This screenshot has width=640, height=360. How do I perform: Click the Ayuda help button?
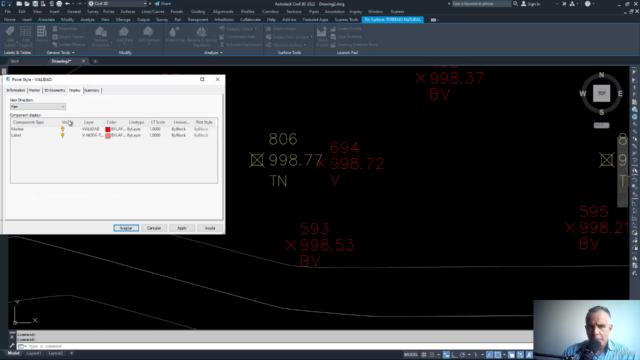click(210, 228)
